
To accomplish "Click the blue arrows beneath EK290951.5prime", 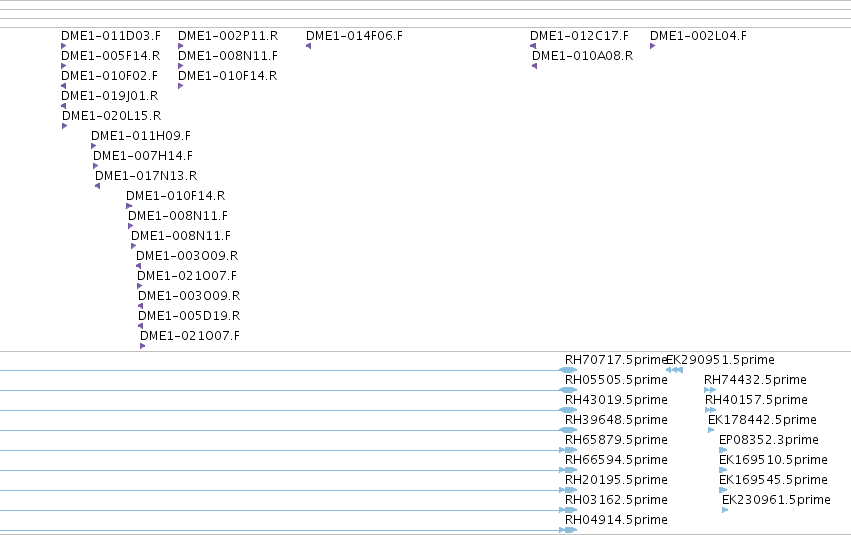I will point(674,370).
